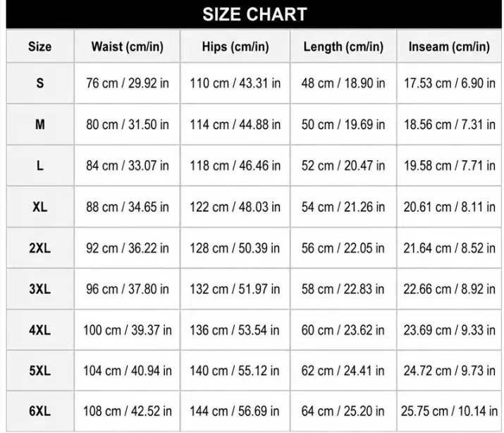Click the Length (cm/in) column header

click(x=343, y=47)
